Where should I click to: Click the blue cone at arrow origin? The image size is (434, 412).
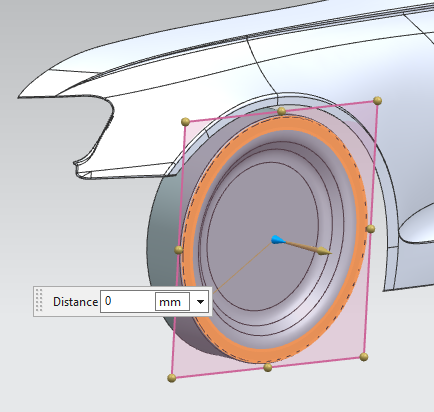(277, 240)
